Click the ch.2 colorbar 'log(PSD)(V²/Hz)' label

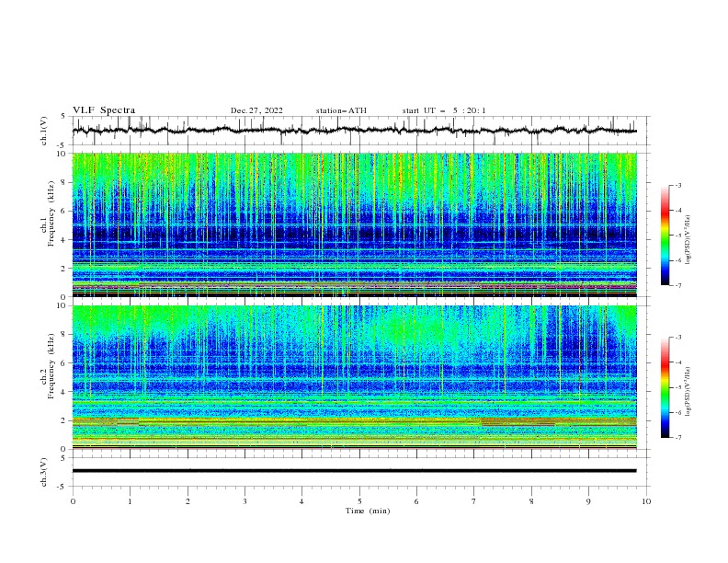pyautogui.click(x=688, y=391)
